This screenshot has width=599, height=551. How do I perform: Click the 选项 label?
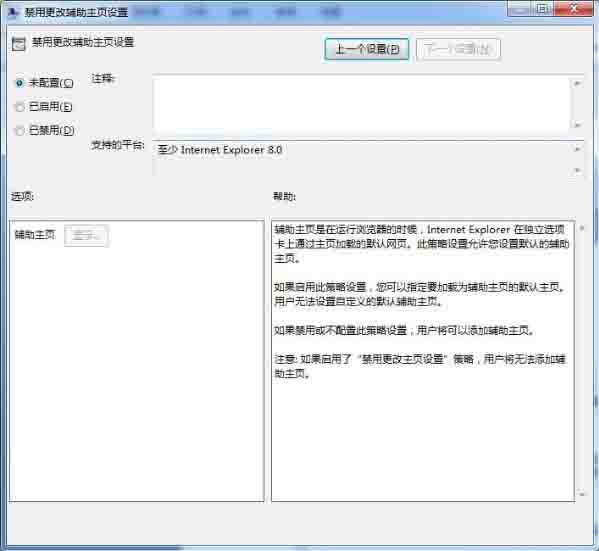(x=22, y=196)
